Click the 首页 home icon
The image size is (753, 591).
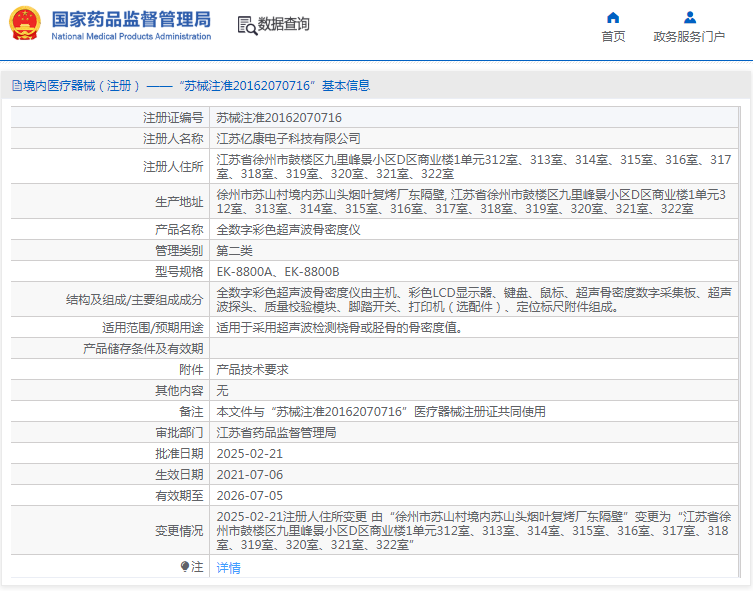point(613,18)
